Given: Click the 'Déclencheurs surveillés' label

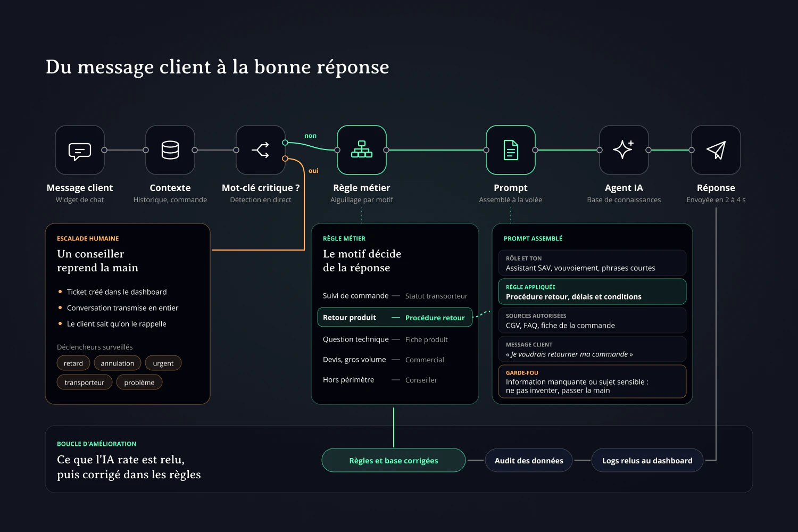Looking at the screenshot, I should (95, 347).
